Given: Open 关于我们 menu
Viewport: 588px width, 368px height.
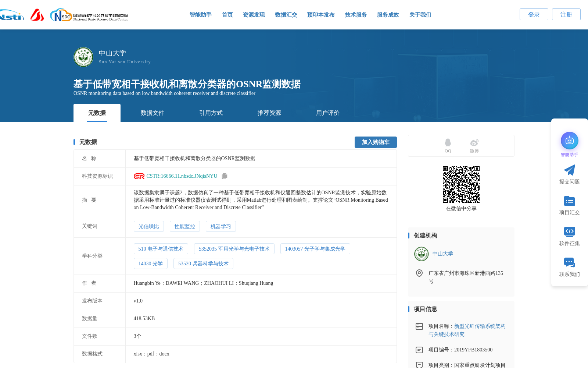Looking at the screenshot, I should tap(420, 15).
